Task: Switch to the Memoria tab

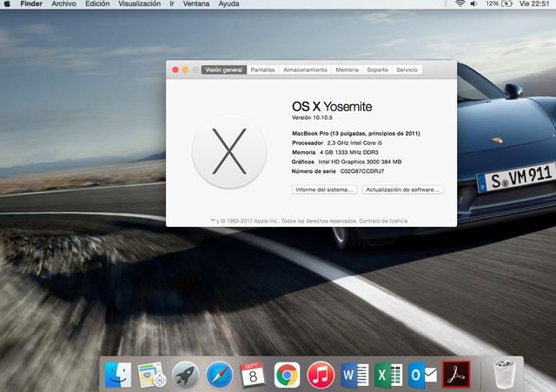Action: pyautogui.click(x=347, y=70)
